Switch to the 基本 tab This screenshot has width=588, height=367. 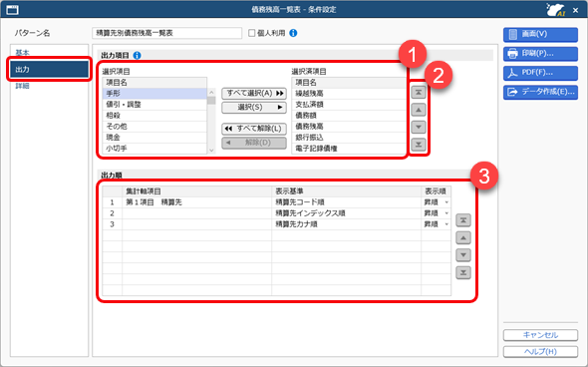click(x=22, y=53)
